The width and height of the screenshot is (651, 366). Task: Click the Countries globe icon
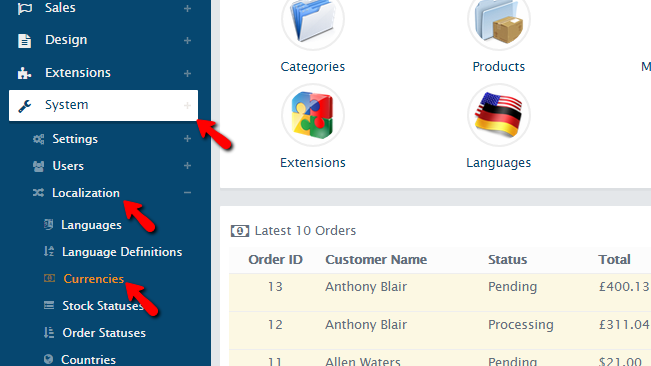[x=49, y=359]
